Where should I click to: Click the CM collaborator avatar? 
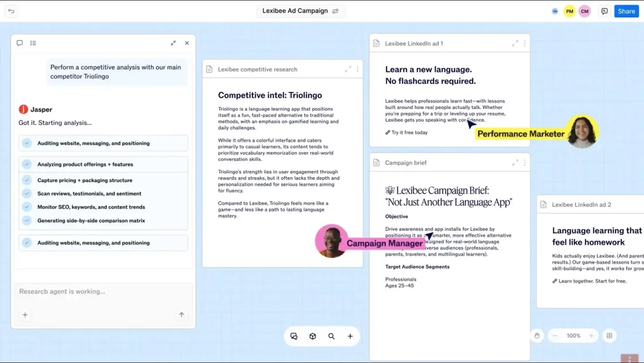(585, 11)
